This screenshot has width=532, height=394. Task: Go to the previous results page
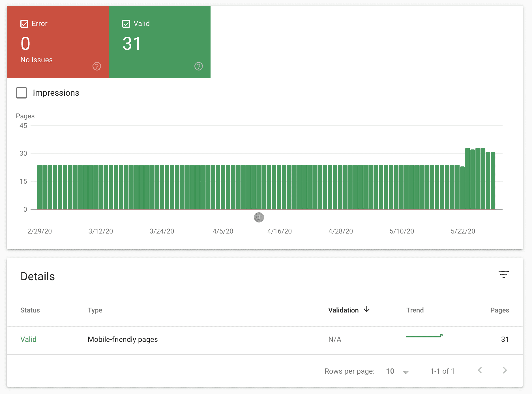pyautogui.click(x=480, y=370)
